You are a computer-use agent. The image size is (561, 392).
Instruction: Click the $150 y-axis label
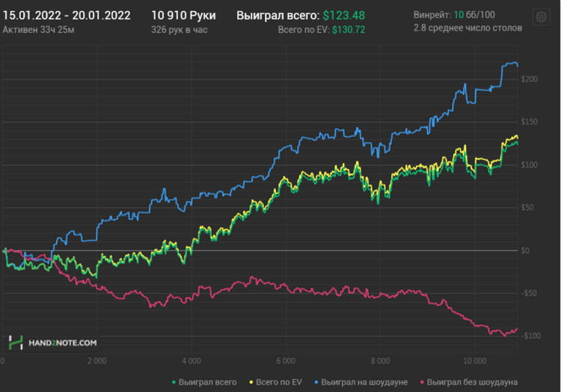point(529,122)
